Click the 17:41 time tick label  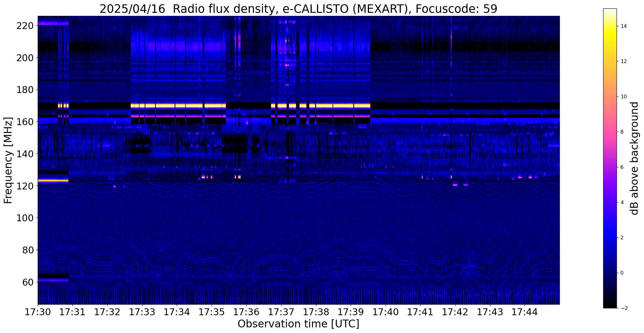point(421,312)
